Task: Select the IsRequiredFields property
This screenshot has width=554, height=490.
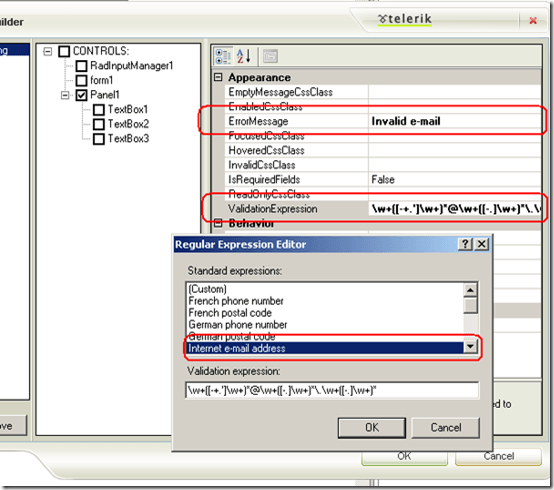Action: (x=264, y=179)
